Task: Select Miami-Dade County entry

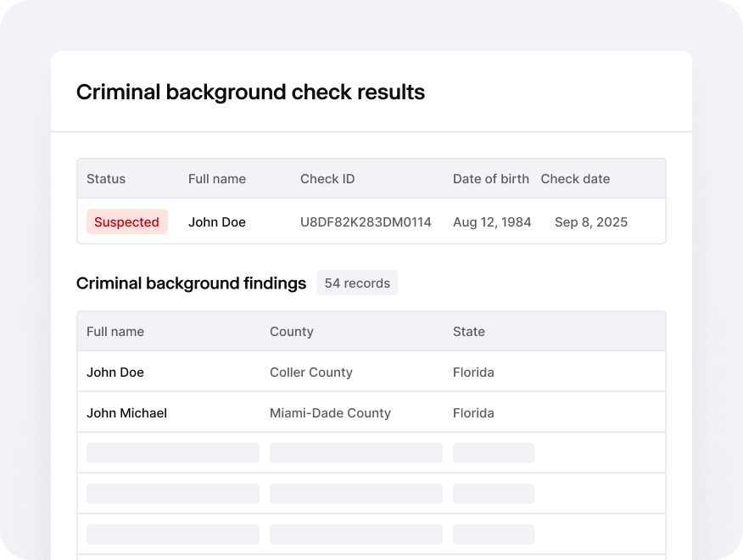Action: coord(330,413)
